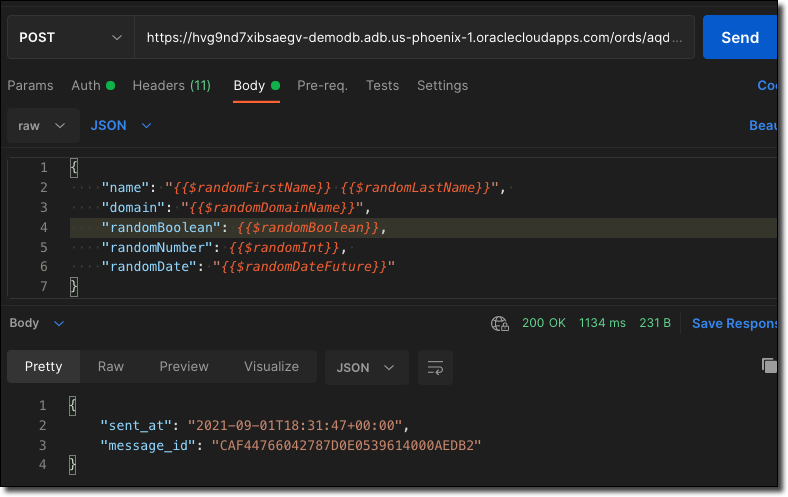Toggle the wrap lines icon
Image resolution: width=788 pixels, height=497 pixels.
click(x=435, y=367)
